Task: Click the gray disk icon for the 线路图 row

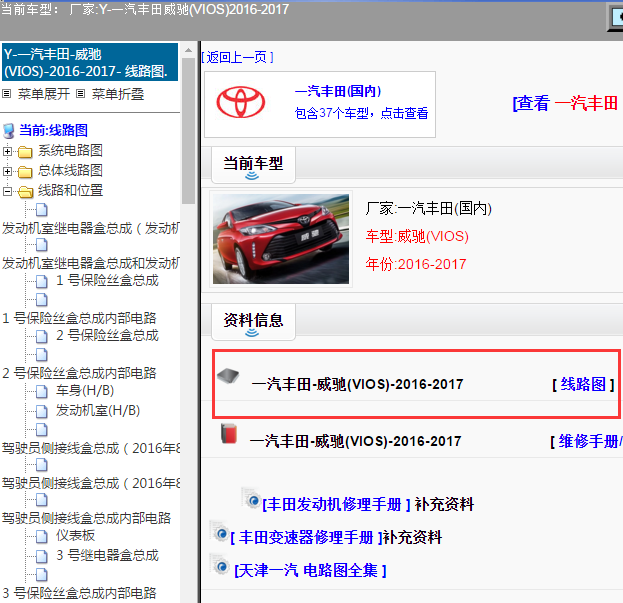Action: pyautogui.click(x=228, y=375)
